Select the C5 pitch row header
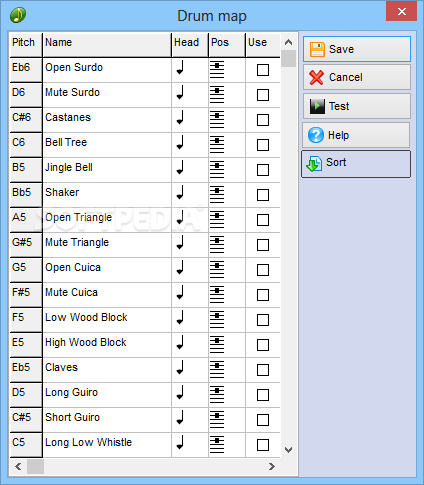The width and height of the screenshot is (424, 485). pyautogui.click(x=26, y=445)
